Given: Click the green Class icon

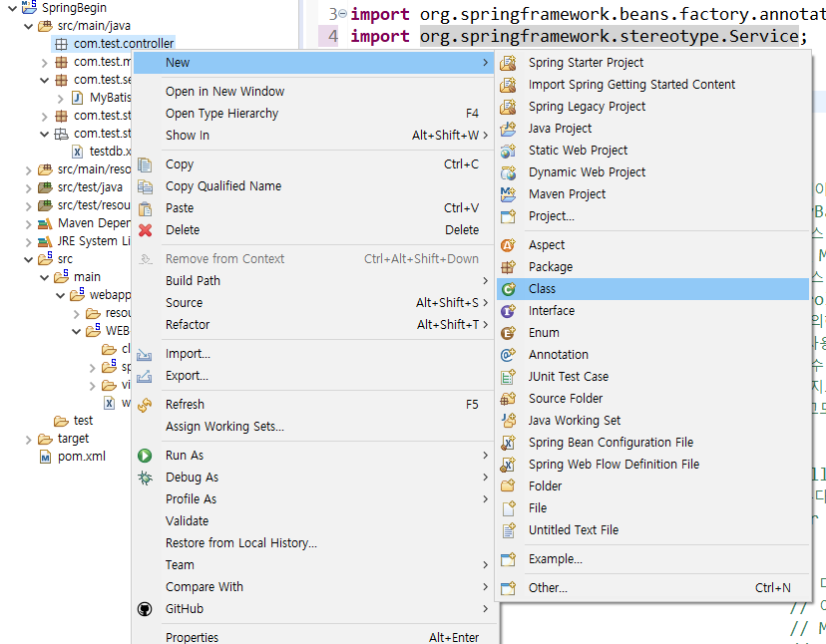Looking at the screenshot, I should click(508, 289).
